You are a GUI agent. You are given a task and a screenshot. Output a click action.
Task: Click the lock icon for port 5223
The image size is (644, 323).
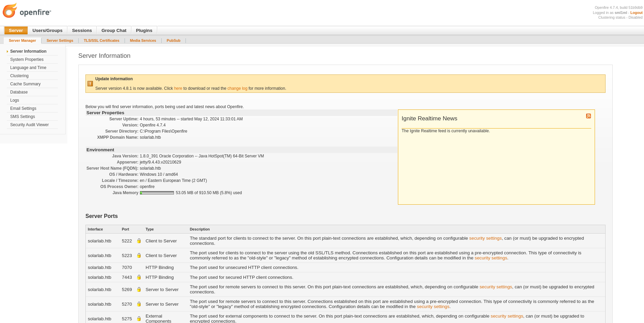tap(139, 255)
